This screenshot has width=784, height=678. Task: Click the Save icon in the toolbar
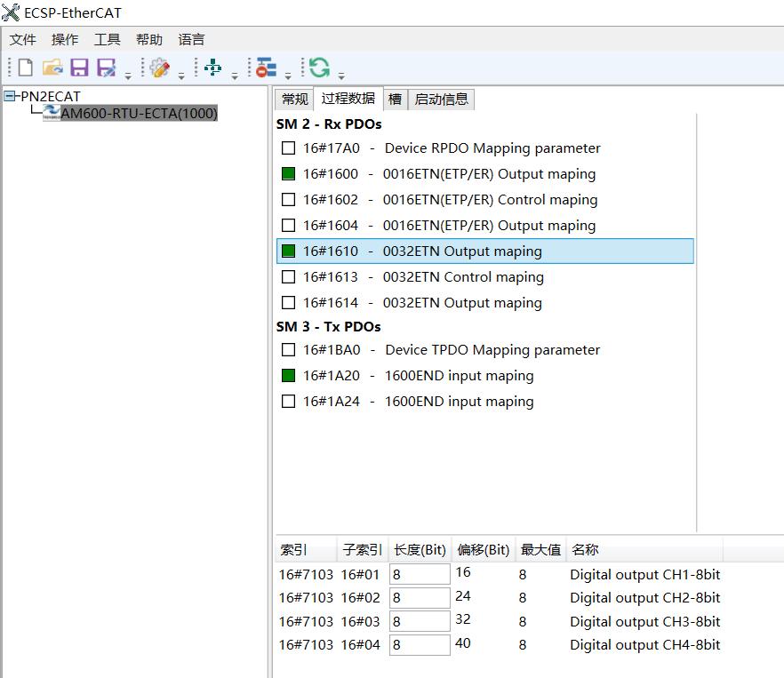80,67
